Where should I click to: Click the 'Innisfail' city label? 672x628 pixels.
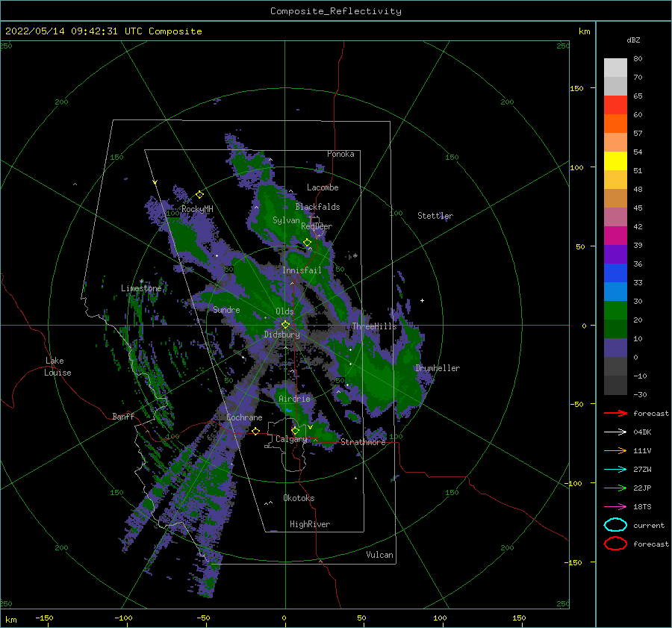[302, 270]
